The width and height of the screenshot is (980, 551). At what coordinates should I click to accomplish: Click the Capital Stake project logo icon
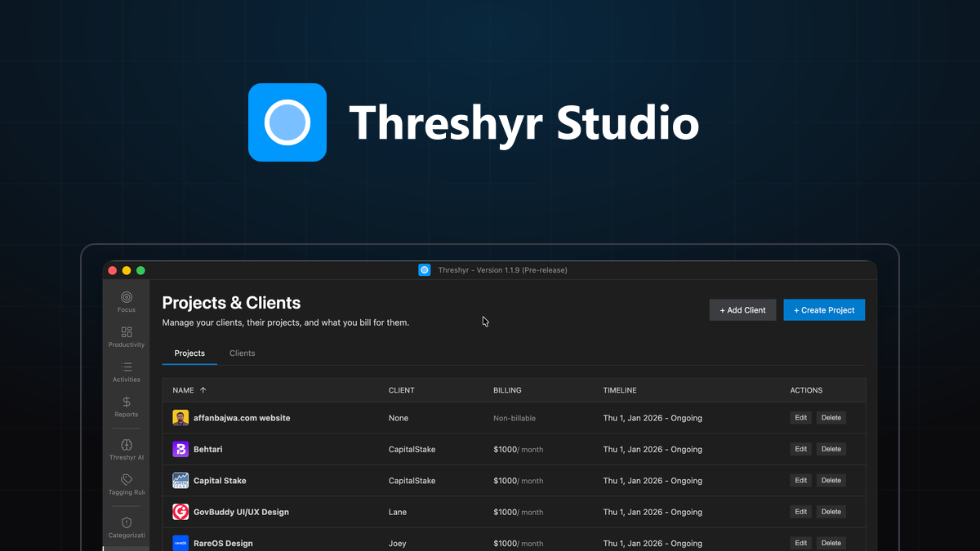pos(180,481)
